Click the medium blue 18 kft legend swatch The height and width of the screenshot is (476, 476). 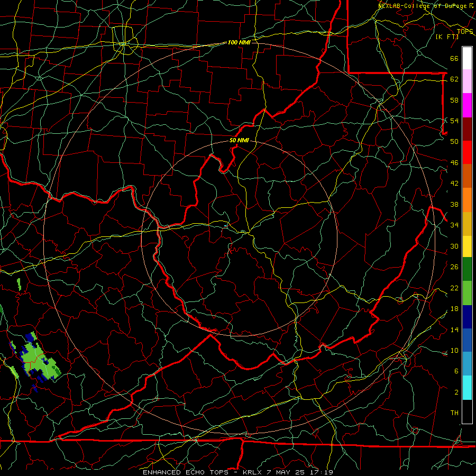click(x=467, y=340)
